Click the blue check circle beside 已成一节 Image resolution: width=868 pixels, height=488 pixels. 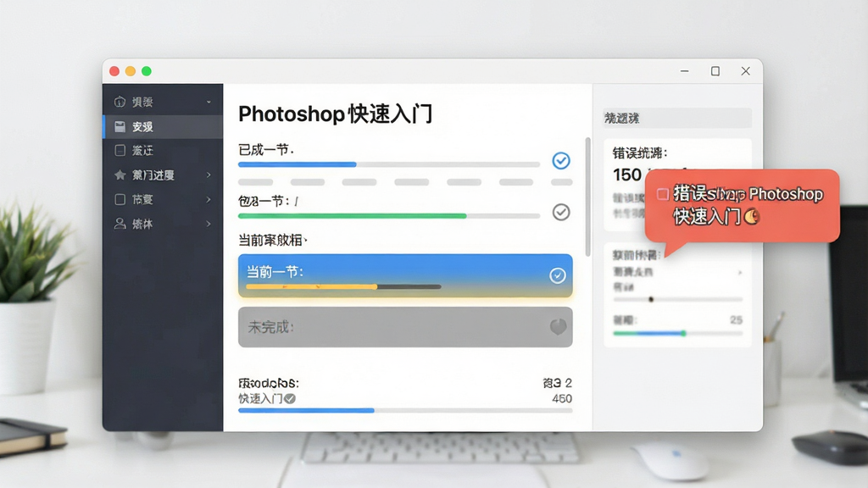561,160
